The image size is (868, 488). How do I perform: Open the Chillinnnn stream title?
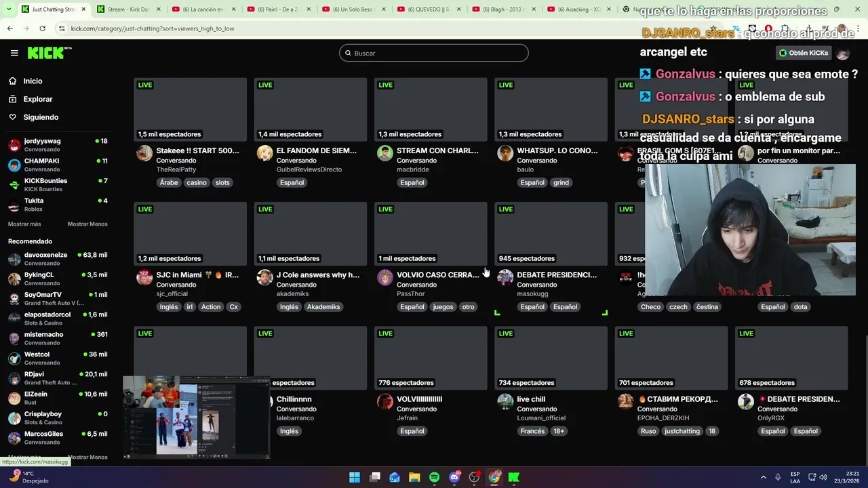pyautogui.click(x=294, y=399)
